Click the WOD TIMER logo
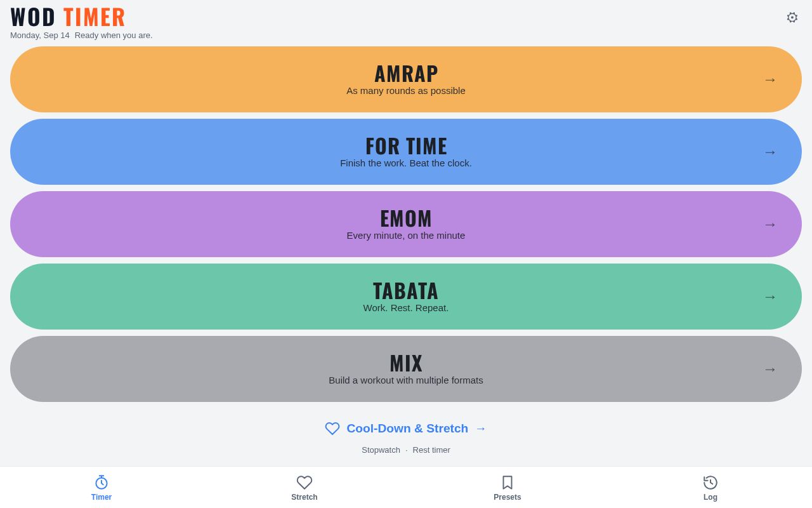Screen dimensions: 812x508 (x=68, y=17)
